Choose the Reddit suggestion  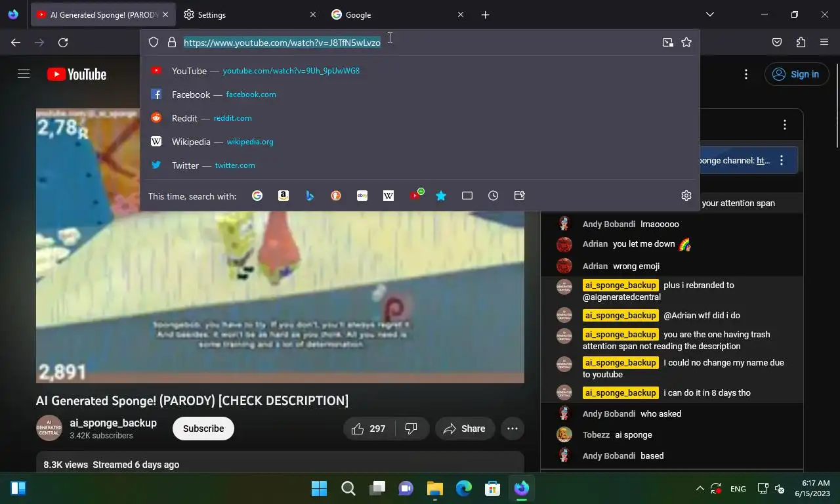(x=419, y=118)
